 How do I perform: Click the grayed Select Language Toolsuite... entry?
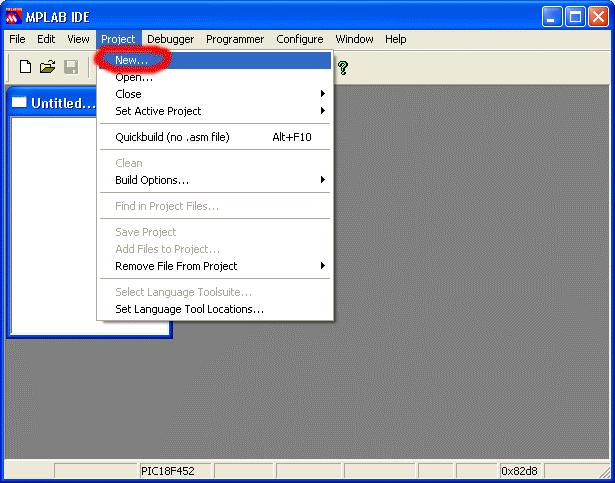(x=215, y=292)
